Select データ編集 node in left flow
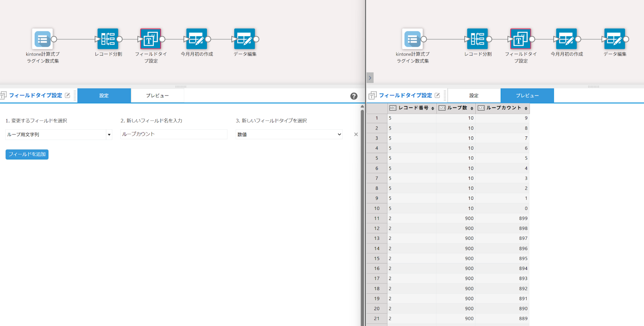The height and width of the screenshot is (326, 644). click(244, 39)
